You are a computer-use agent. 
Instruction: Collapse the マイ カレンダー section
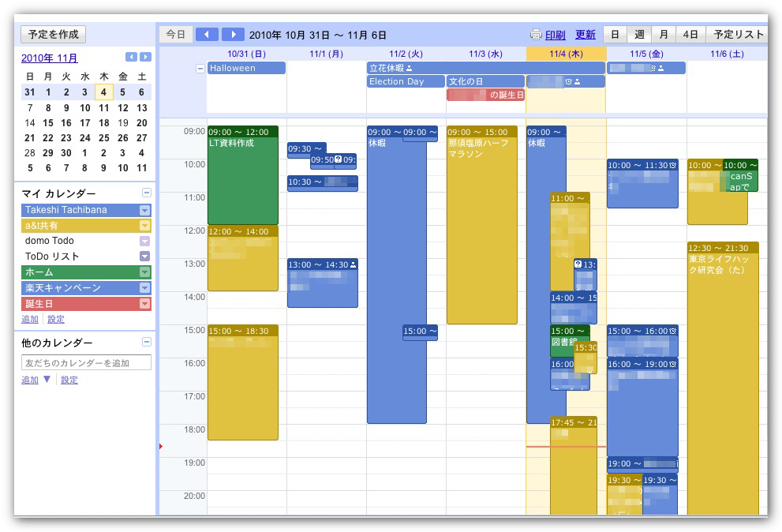pyautogui.click(x=146, y=193)
